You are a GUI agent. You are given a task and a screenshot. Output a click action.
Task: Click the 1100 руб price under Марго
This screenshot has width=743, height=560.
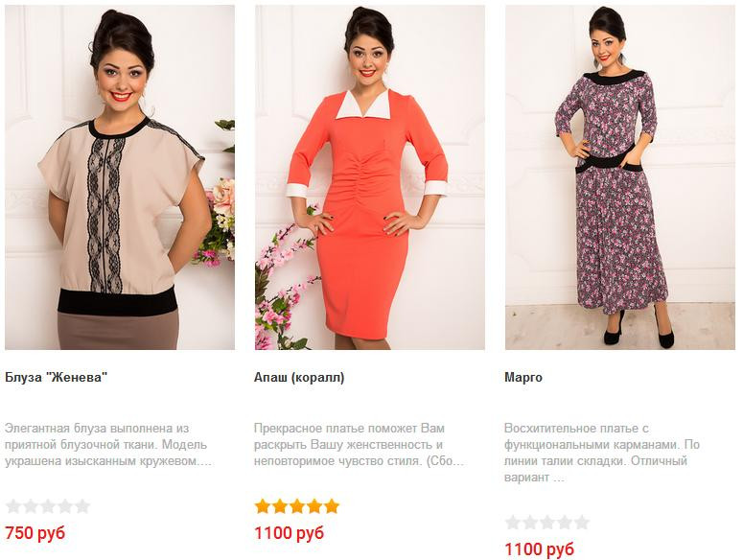(539, 549)
